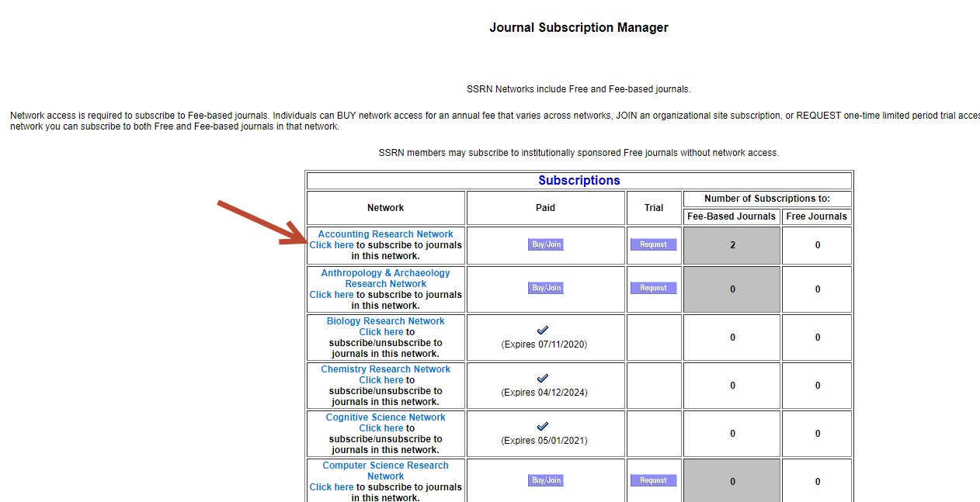Click the Chemistry Research Network paid checkmark
Viewport: 980px width, 502px height.
click(x=543, y=379)
